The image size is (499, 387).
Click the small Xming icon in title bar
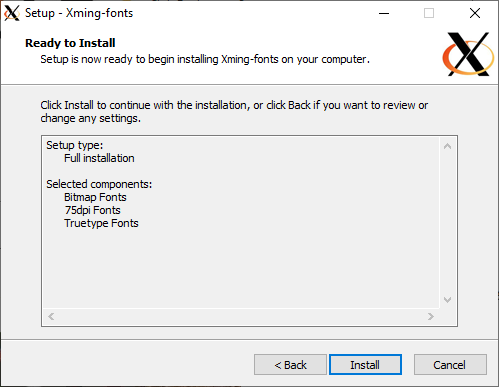click(12, 13)
